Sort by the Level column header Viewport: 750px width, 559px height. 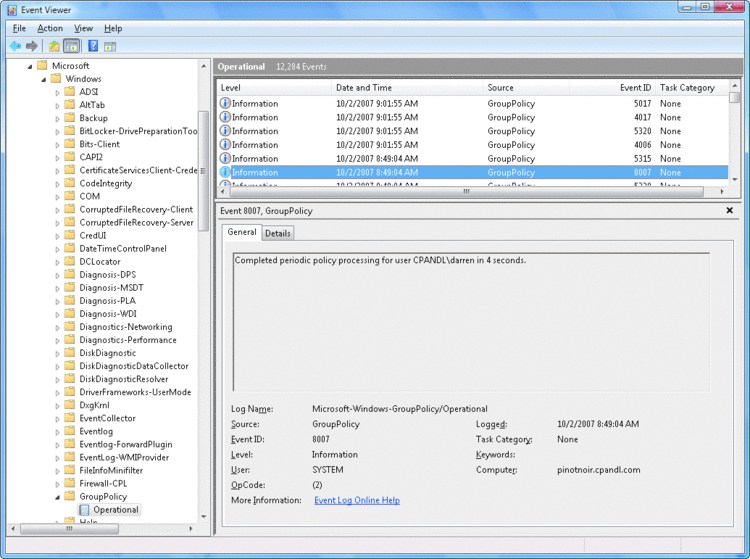pyautogui.click(x=275, y=88)
